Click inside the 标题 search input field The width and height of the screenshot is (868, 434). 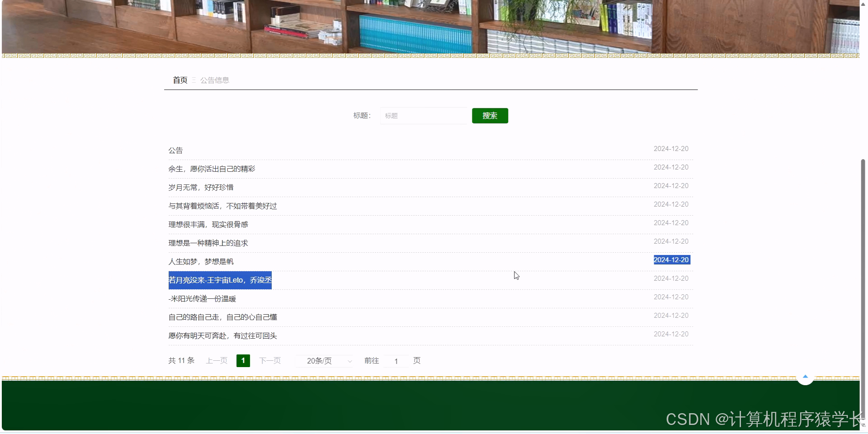[423, 115]
